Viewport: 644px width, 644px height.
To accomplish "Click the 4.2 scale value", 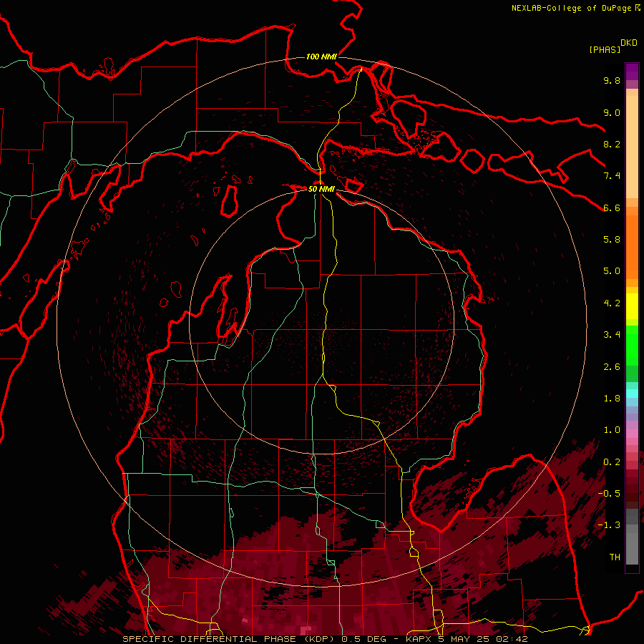I will point(612,303).
